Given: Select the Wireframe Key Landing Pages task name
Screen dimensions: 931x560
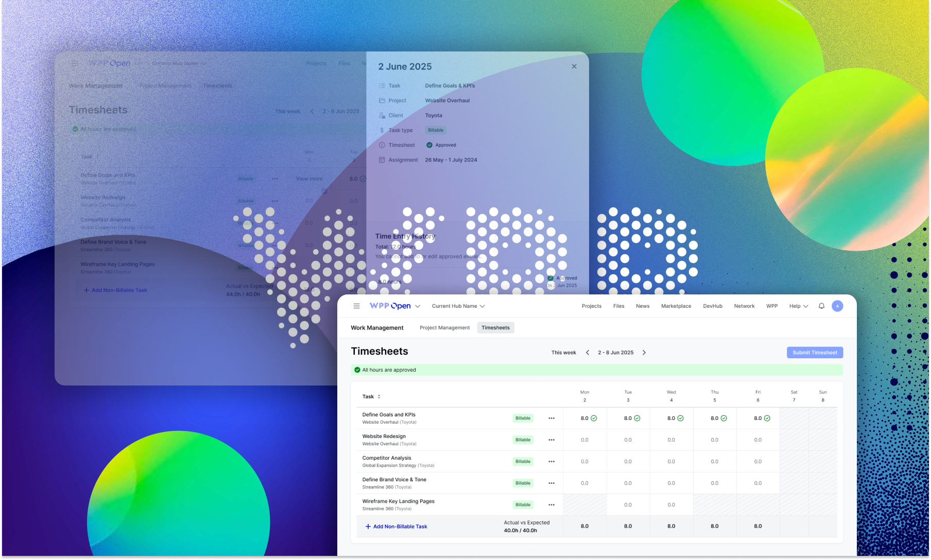Looking at the screenshot, I should tap(398, 501).
